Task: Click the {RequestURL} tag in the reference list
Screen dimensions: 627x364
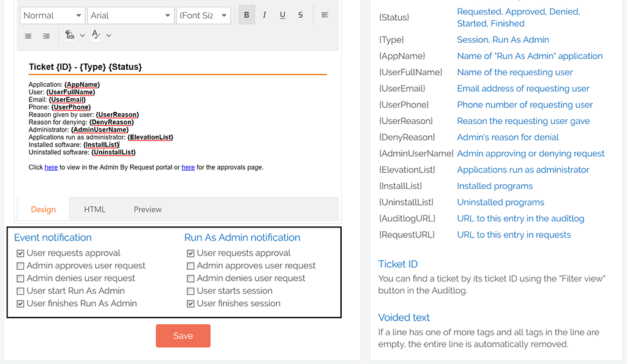Action: (407, 235)
